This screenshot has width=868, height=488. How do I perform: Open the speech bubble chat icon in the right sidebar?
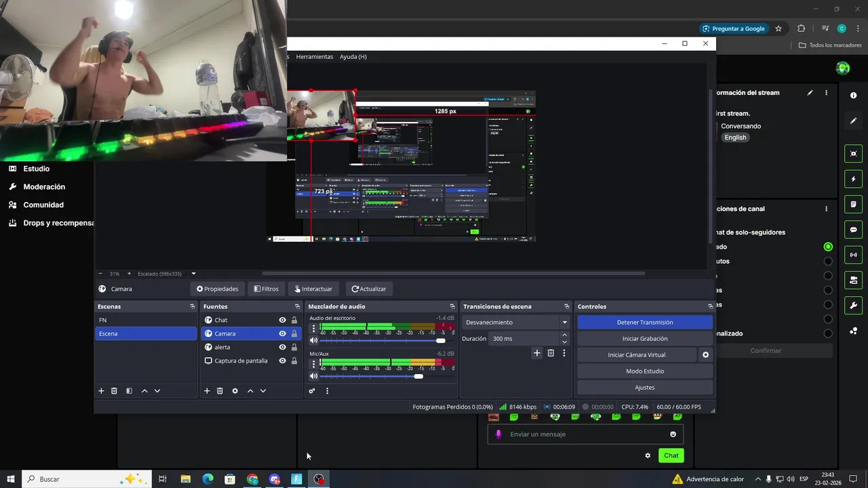[x=854, y=230]
